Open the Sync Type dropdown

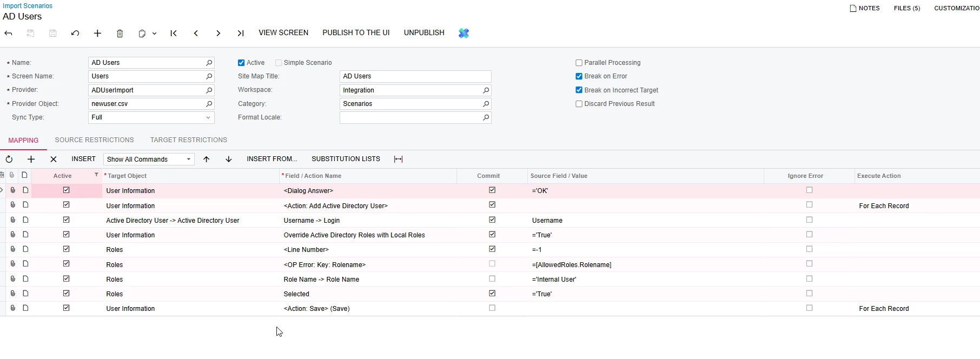point(208,117)
